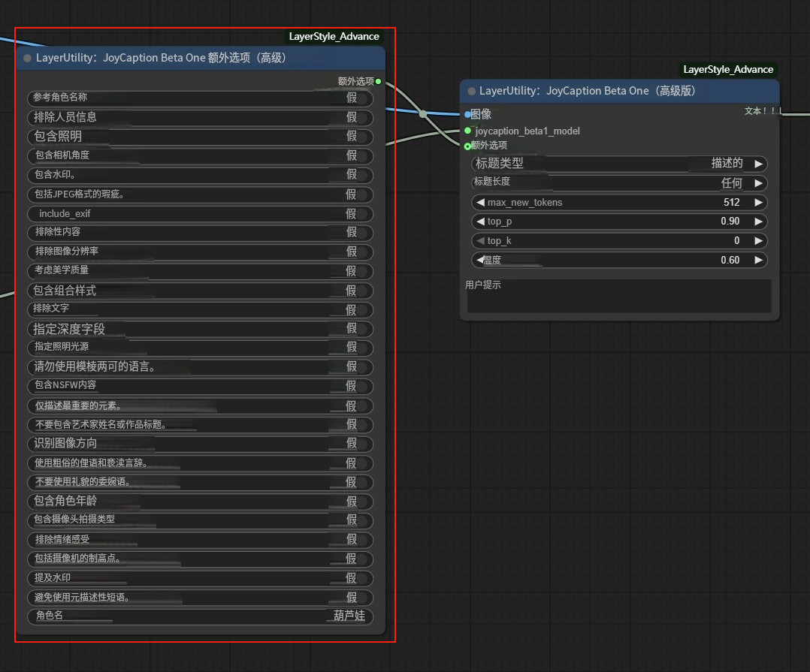Click the max_new_tokens value 512
This screenshot has height=672, width=810.
point(732,202)
